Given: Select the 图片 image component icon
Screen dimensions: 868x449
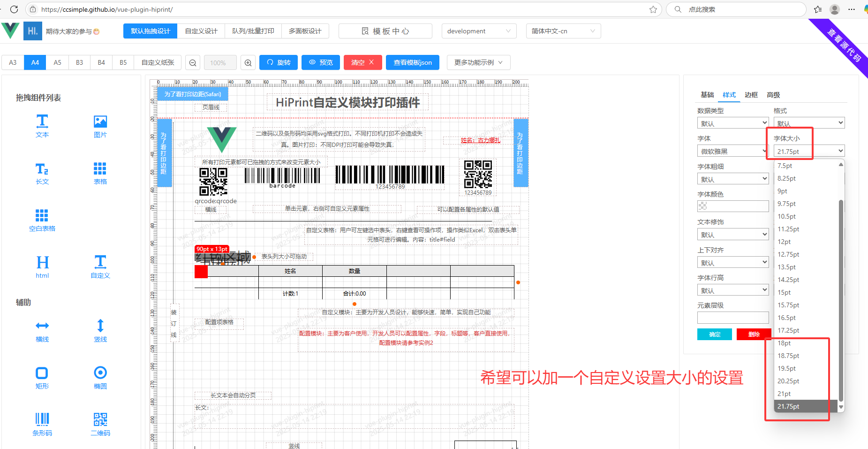Looking at the screenshot, I should point(100,122).
